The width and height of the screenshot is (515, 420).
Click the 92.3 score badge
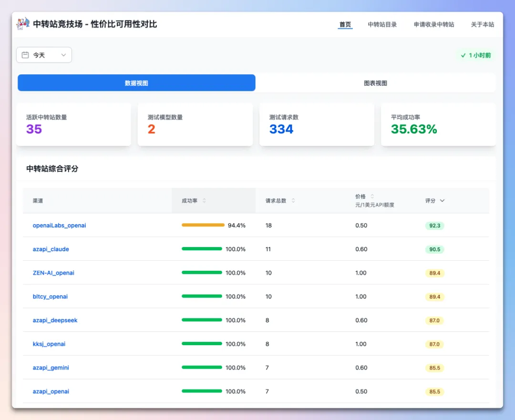coord(434,225)
